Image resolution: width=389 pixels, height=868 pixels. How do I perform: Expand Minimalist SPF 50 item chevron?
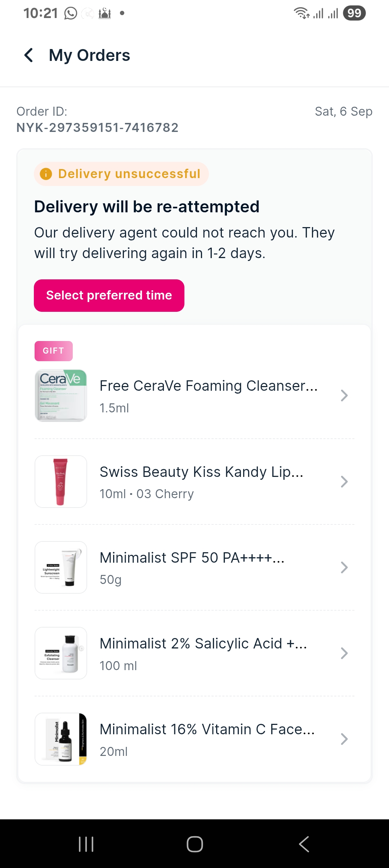coord(344,567)
